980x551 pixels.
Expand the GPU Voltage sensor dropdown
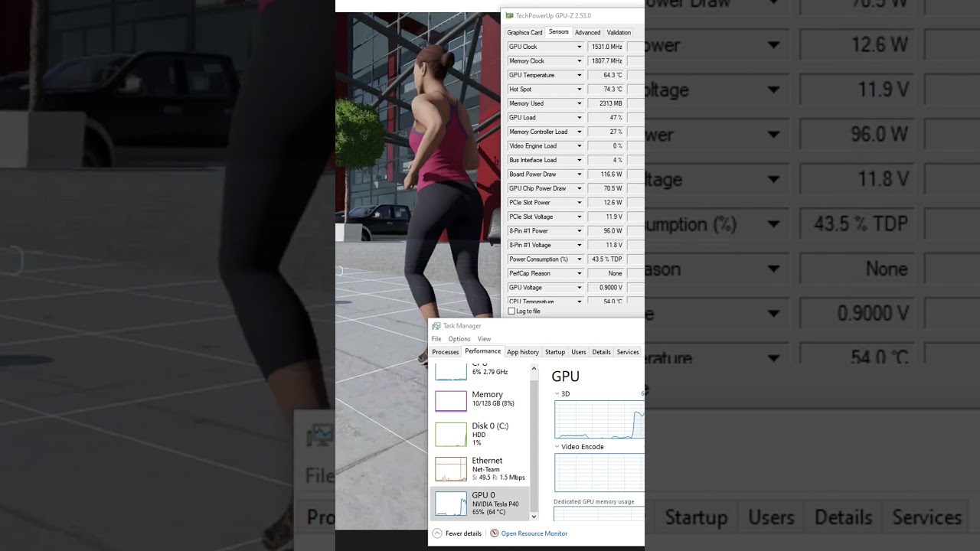pyautogui.click(x=580, y=288)
